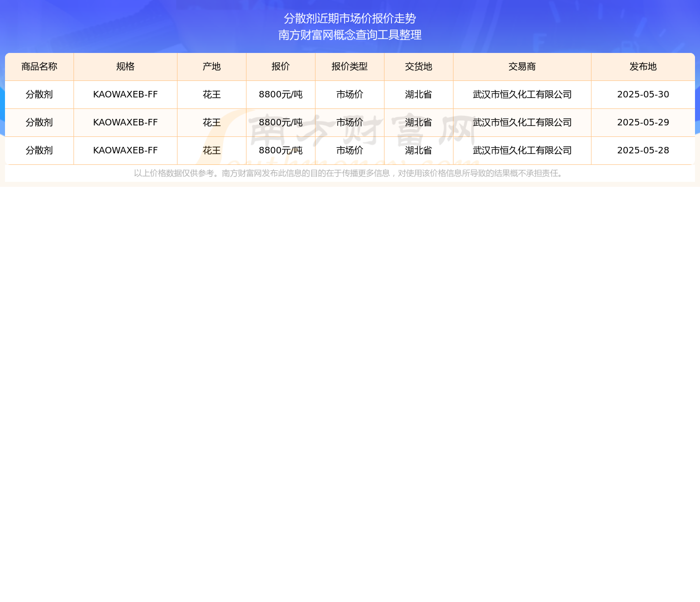700x602 pixels.
Task: Select the date cell 2025-05-28
Action: pos(643,150)
